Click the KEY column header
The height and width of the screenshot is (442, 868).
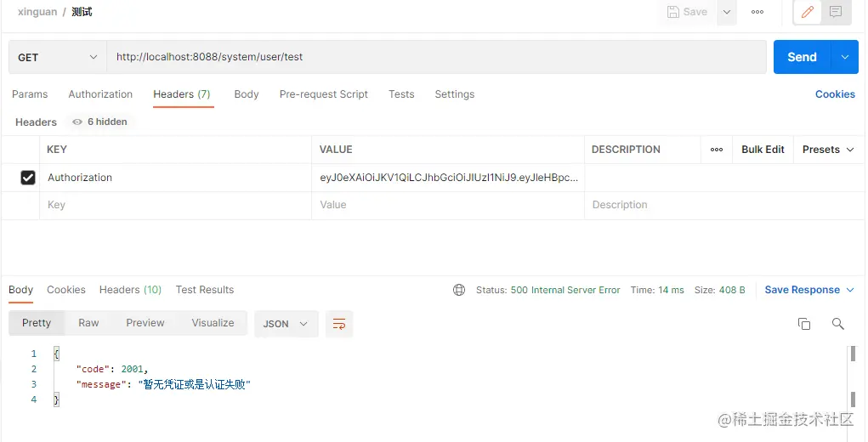tap(57, 150)
